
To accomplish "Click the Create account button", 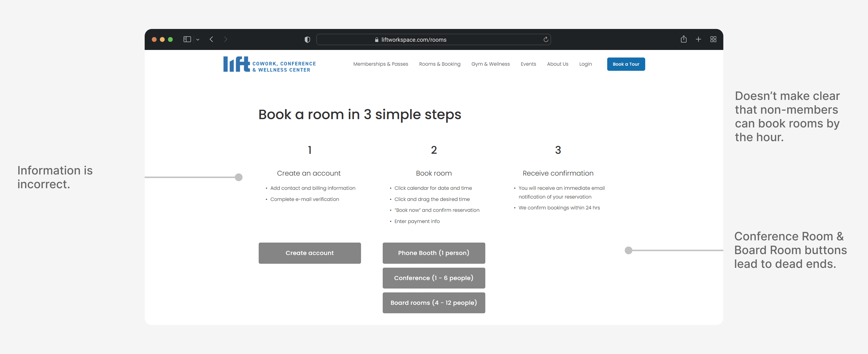I will tap(309, 253).
